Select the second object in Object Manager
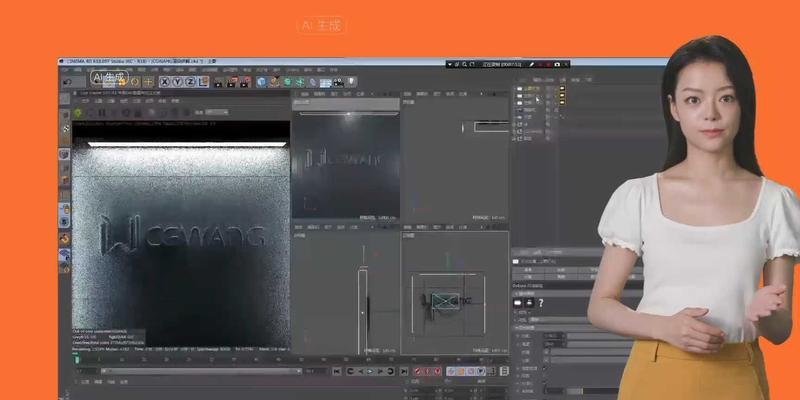 coord(530,95)
